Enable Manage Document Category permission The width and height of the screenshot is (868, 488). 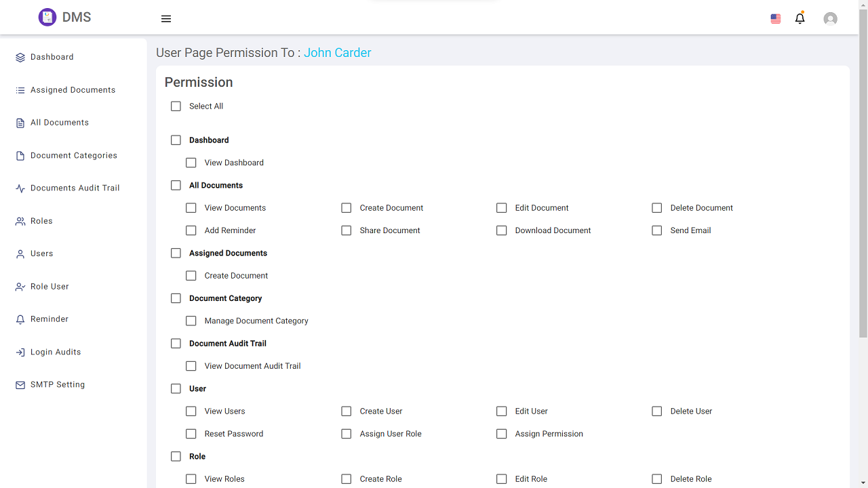(191, 321)
